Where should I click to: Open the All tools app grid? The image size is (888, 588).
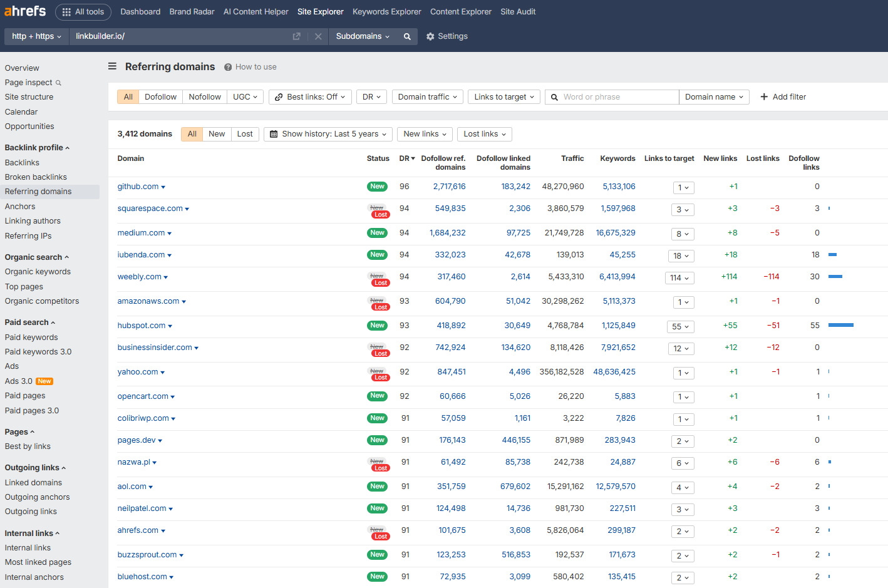click(x=83, y=11)
